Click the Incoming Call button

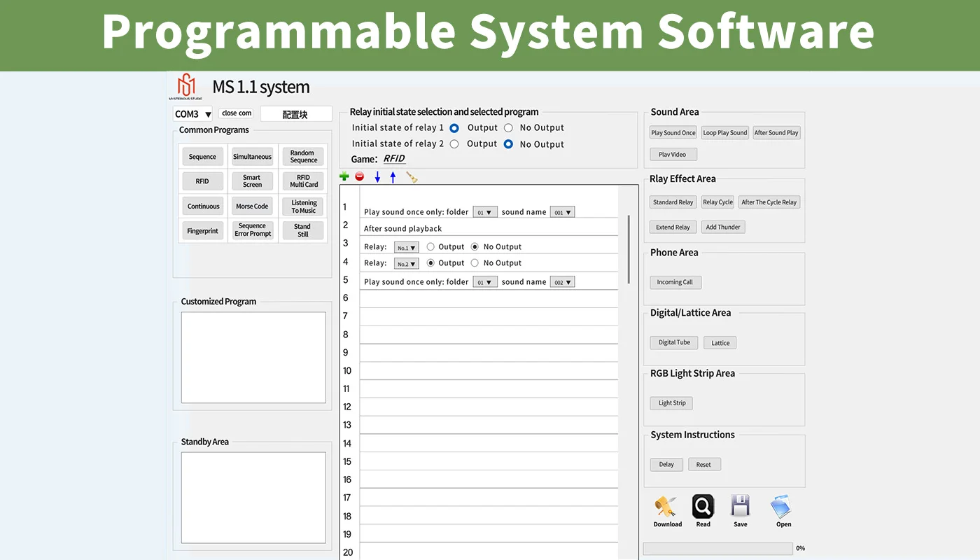(x=675, y=282)
